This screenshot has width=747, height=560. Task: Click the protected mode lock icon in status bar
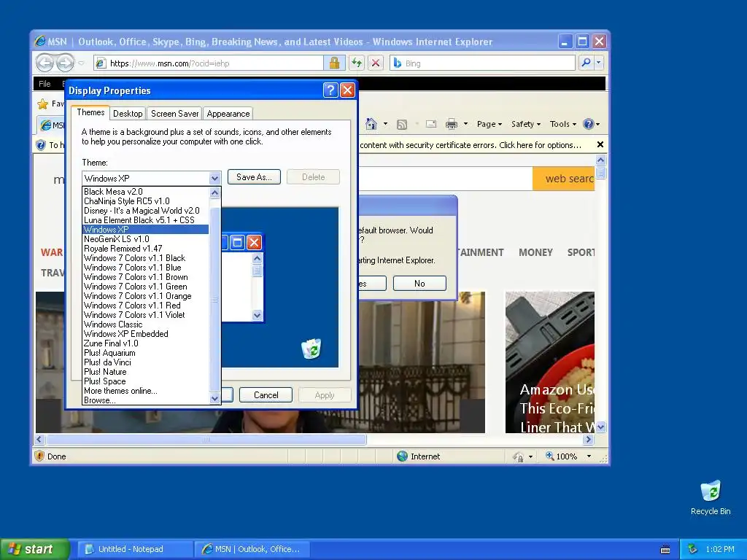tap(519, 456)
